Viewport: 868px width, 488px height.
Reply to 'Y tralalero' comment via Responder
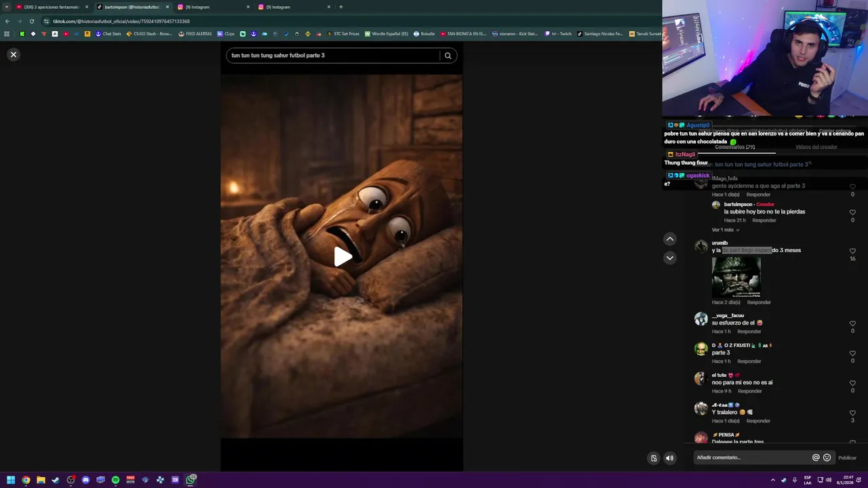758,421
